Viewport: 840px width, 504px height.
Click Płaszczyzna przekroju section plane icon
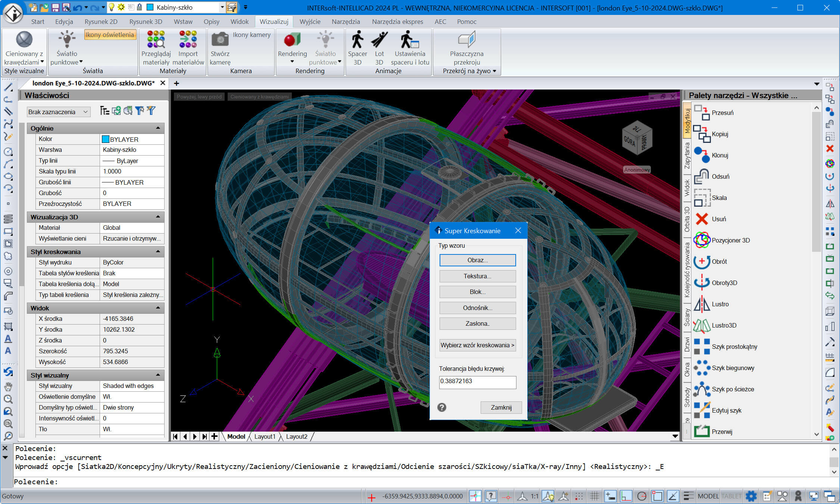(x=466, y=40)
